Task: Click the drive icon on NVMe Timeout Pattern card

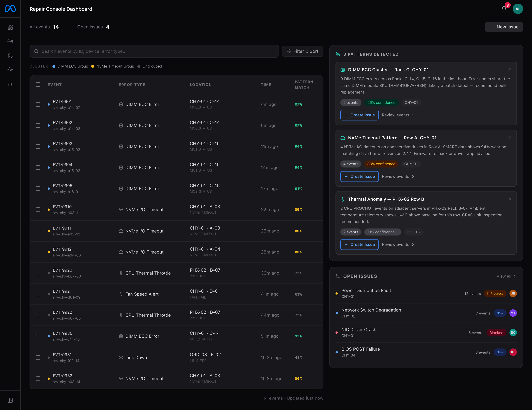Action: click(x=343, y=138)
